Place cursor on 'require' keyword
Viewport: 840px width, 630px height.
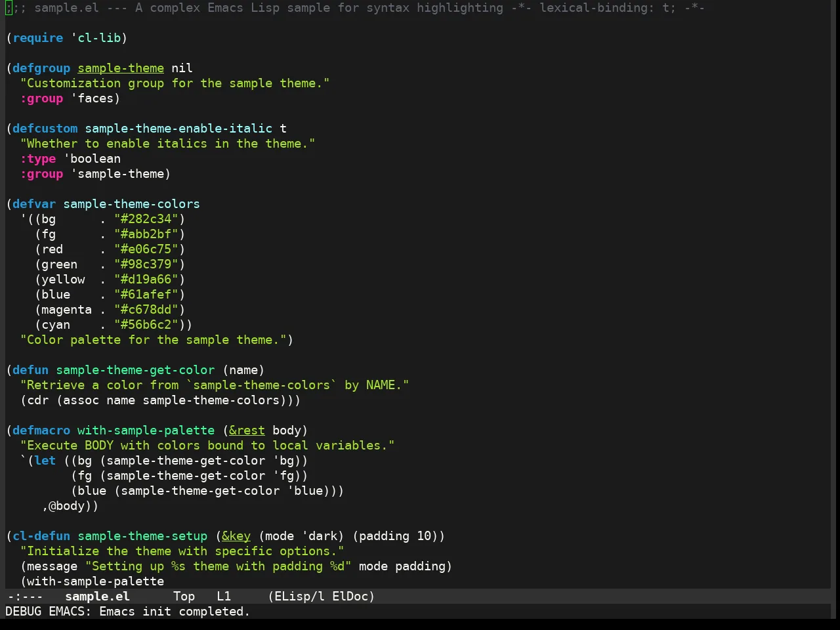pos(38,38)
